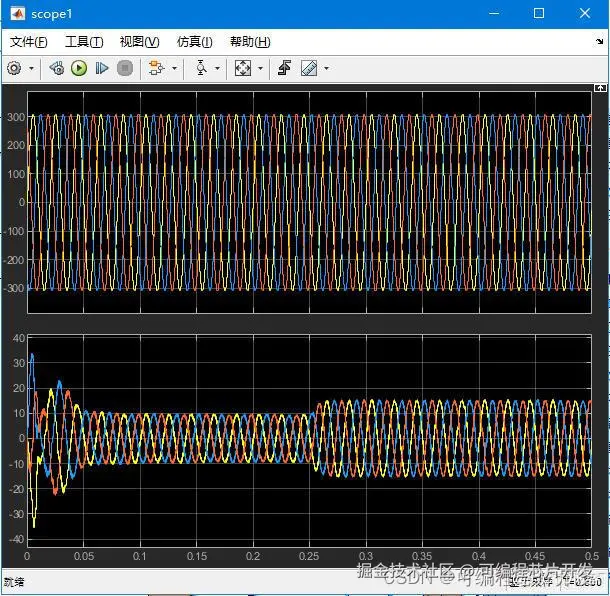The image size is (610, 596).
Task: Expand the axes scaling dropdown arrow
Action: coord(260,68)
